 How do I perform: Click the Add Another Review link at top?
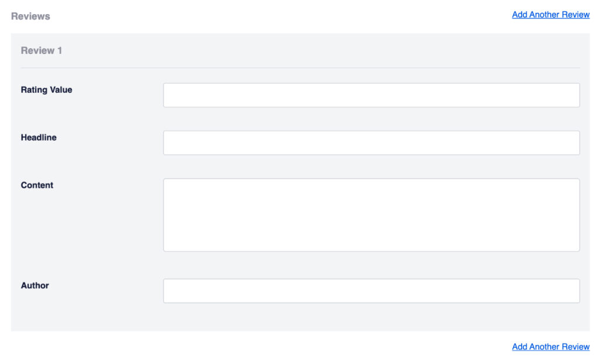tap(550, 14)
